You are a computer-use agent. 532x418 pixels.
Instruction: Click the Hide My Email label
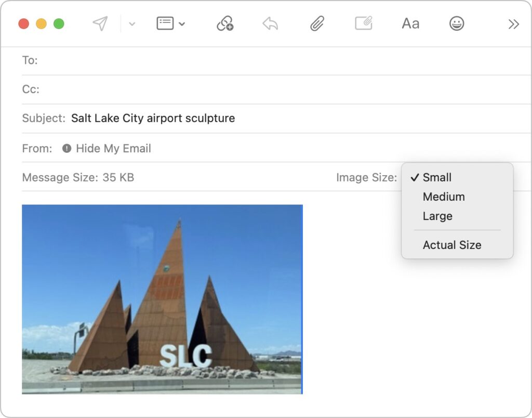click(113, 148)
